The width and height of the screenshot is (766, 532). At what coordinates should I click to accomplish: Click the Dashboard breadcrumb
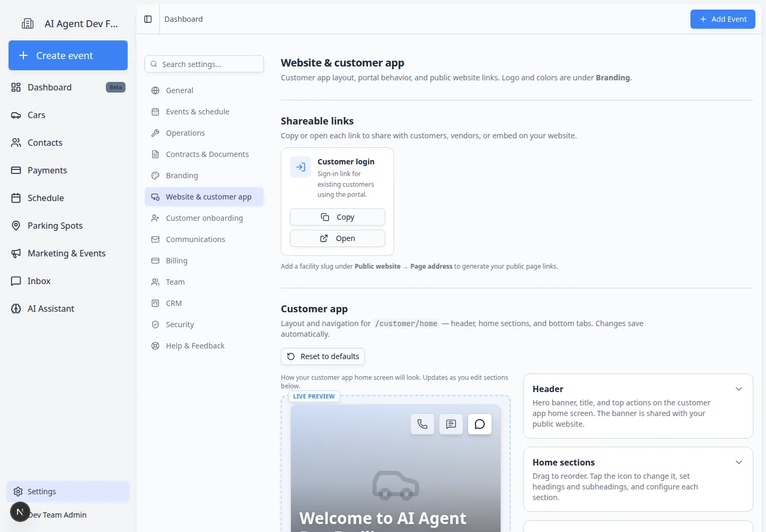coord(184,19)
